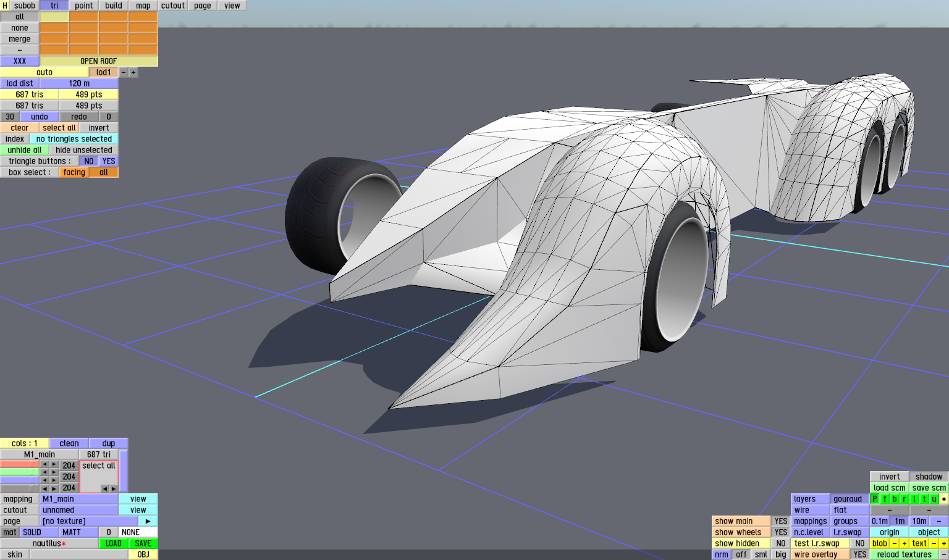Click the undo button
Screen dimensions: 949x560
40,117
